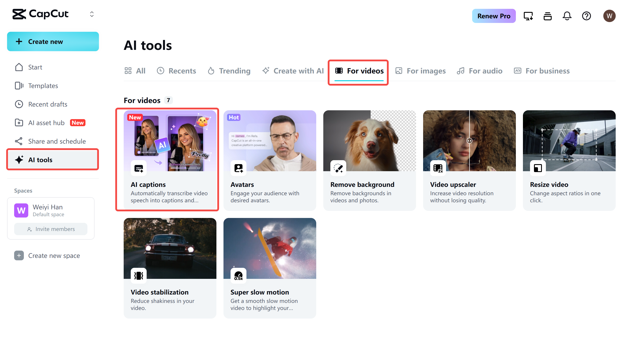Open the notifications bell icon
636x364 pixels.
coord(567,16)
